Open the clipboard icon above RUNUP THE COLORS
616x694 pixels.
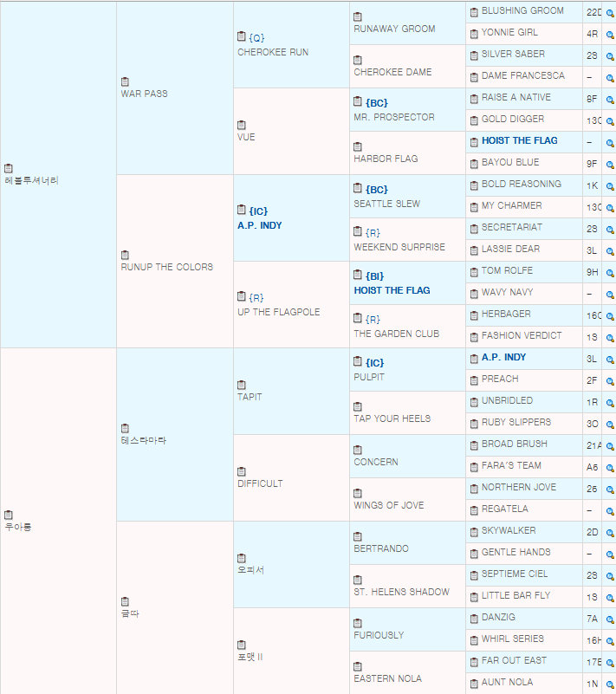(125, 256)
